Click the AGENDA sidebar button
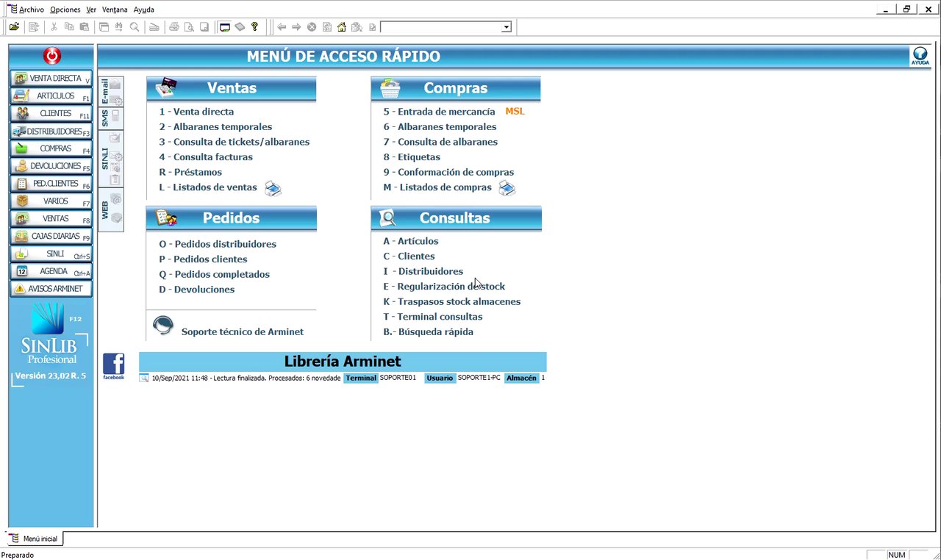Screen dimensions: 941x560 coord(51,271)
